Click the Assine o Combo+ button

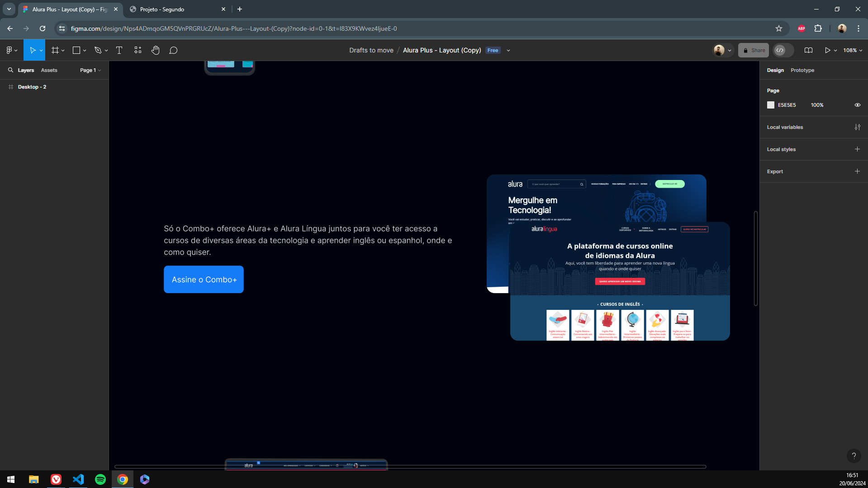coord(204,280)
